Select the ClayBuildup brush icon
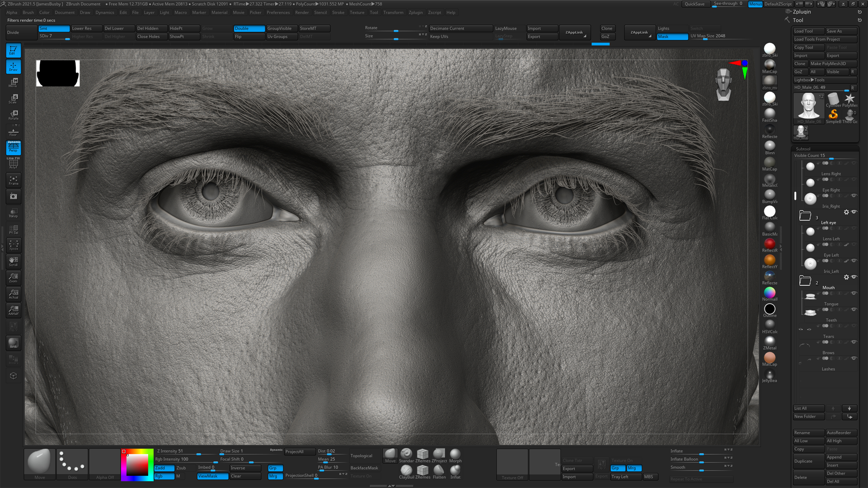Screen dimensions: 868x488 pyautogui.click(x=406, y=470)
